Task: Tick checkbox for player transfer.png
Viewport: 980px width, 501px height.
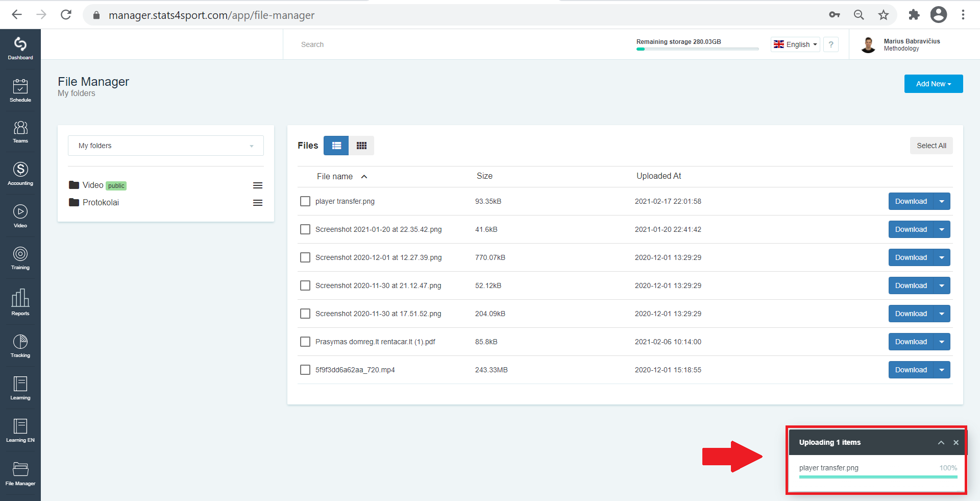Action: point(305,201)
